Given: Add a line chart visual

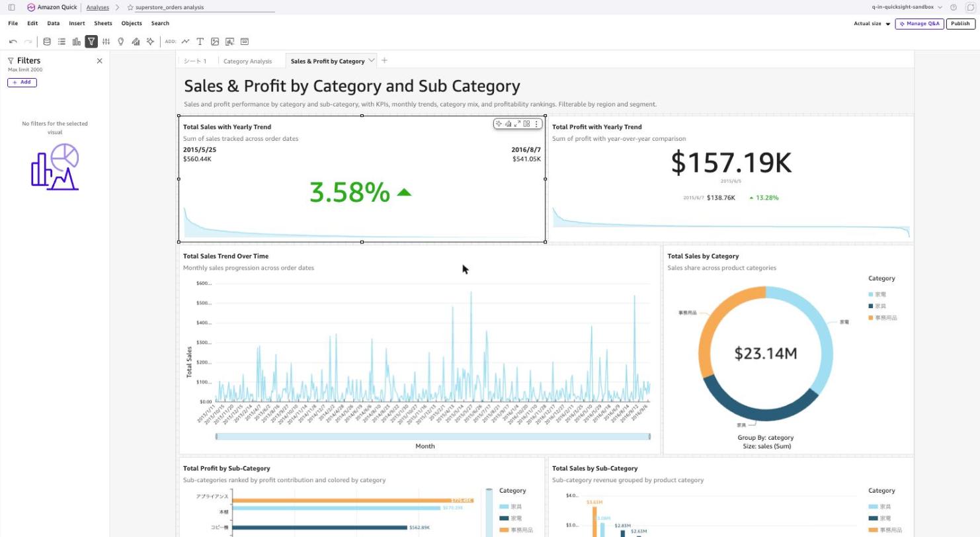Looking at the screenshot, I should pyautogui.click(x=186, y=42).
